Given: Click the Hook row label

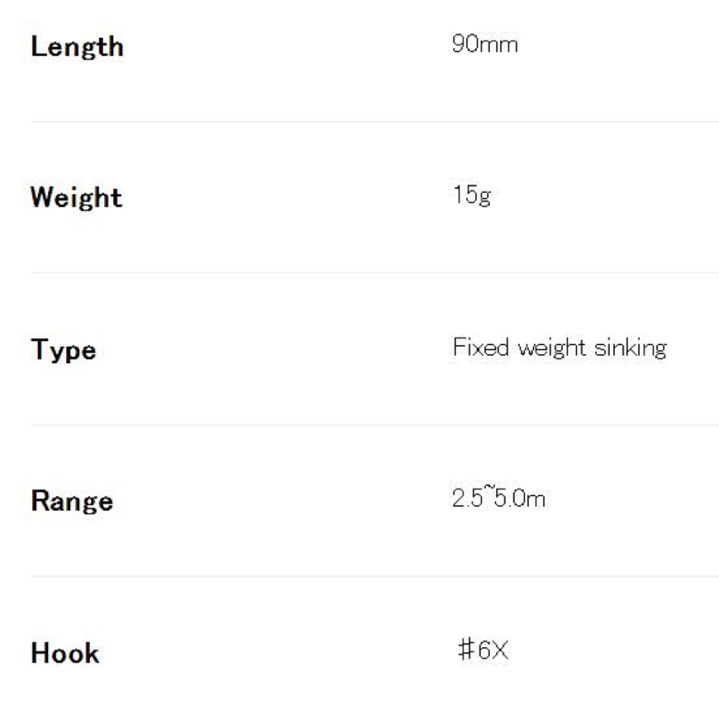Looking at the screenshot, I should (x=65, y=653).
